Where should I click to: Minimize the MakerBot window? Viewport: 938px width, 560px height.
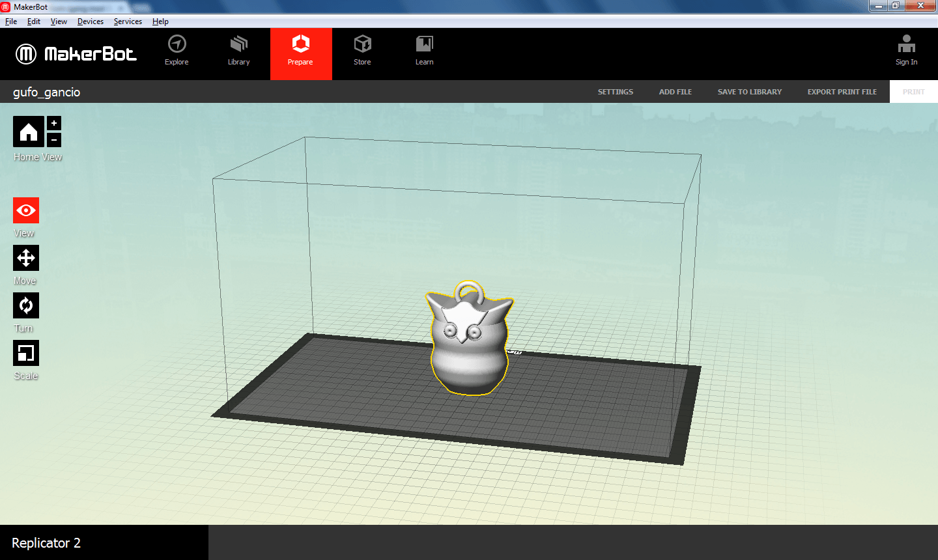coord(879,6)
